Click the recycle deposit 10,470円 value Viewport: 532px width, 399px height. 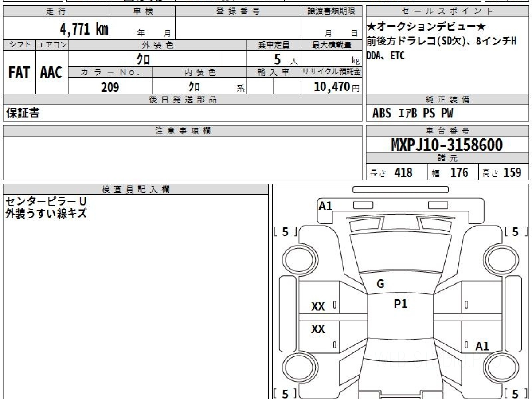point(337,87)
